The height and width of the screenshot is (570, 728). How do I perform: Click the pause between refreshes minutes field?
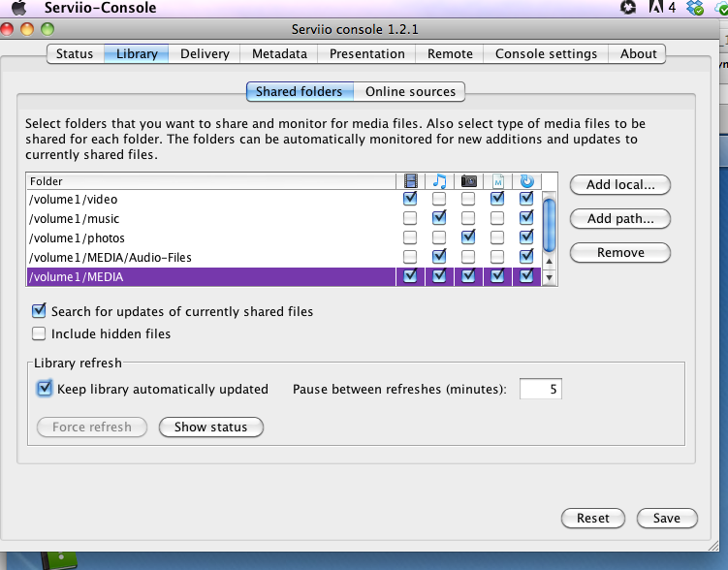(x=541, y=389)
